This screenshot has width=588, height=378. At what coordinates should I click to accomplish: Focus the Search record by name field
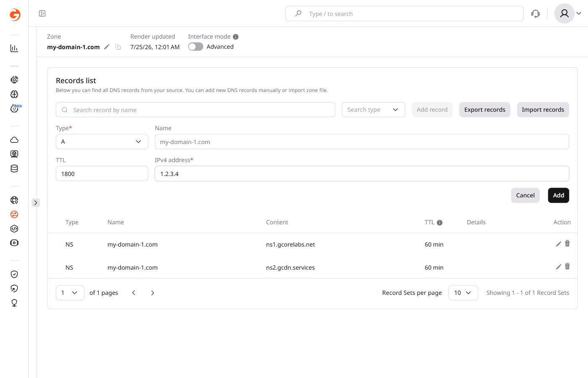[196, 110]
